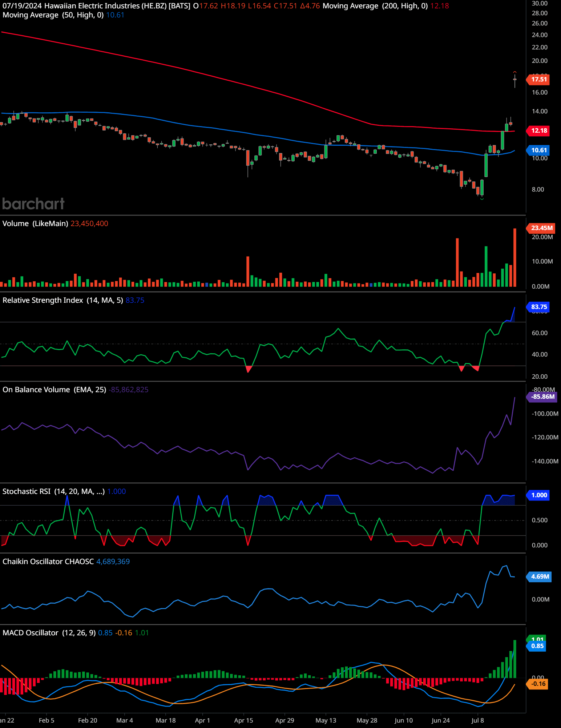
Task: Click the 30.00 price axis label
Action: coord(540,3)
